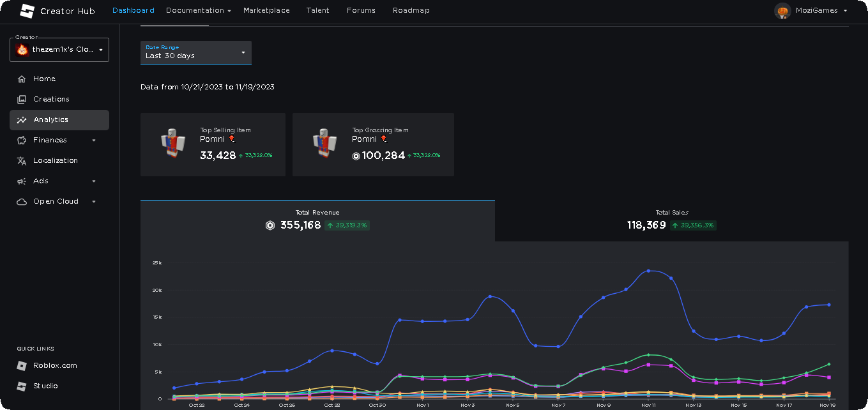
Task: Click the 39,356.3% sales change badge
Action: pyautogui.click(x=693, y=225)
